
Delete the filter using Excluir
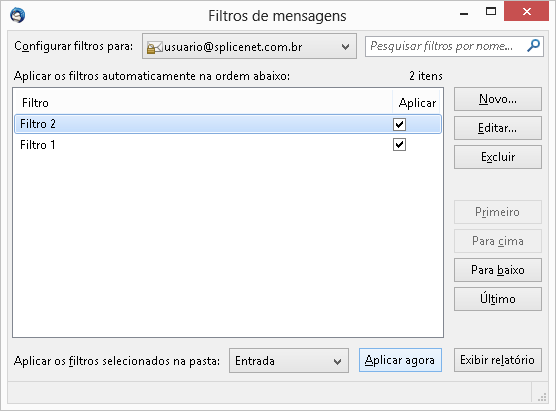[x=498, y=157]
